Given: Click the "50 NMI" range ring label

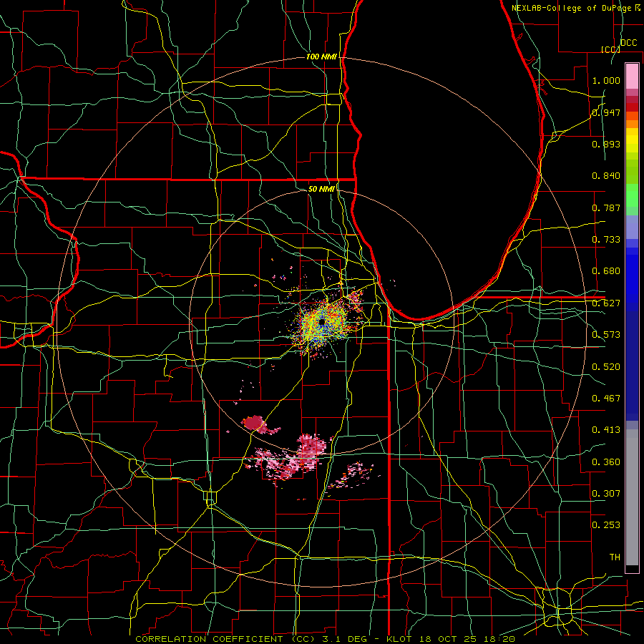Looking at the screenshot, I should coord(321,189).
